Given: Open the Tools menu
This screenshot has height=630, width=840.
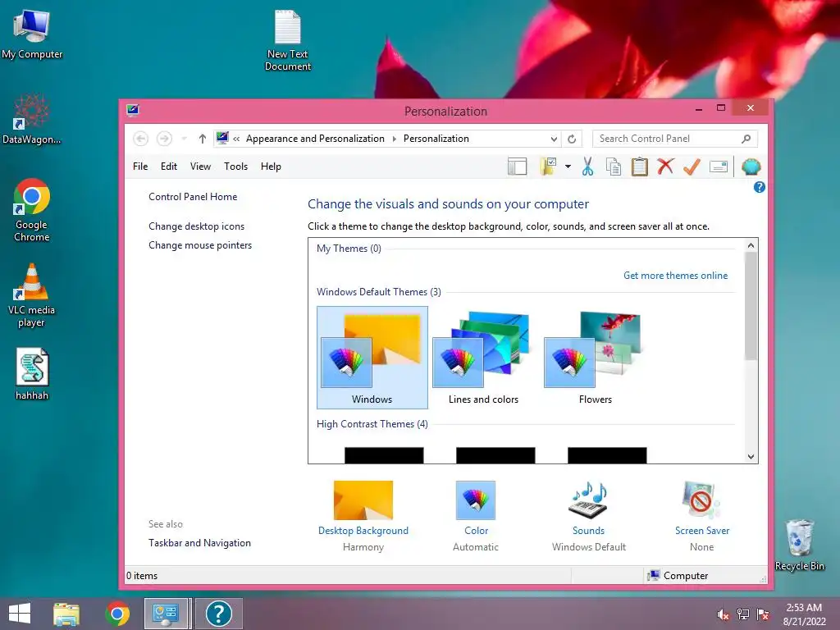Looking at the screenshot, I should [235, 167].
